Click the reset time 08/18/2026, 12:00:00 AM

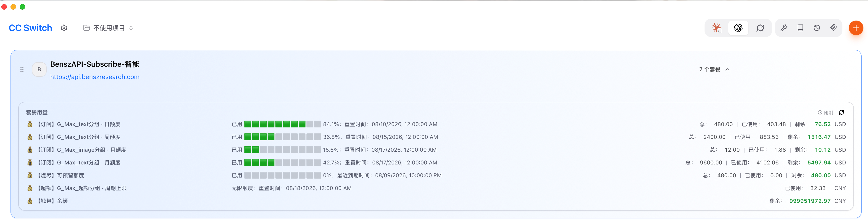click(319, 188)
